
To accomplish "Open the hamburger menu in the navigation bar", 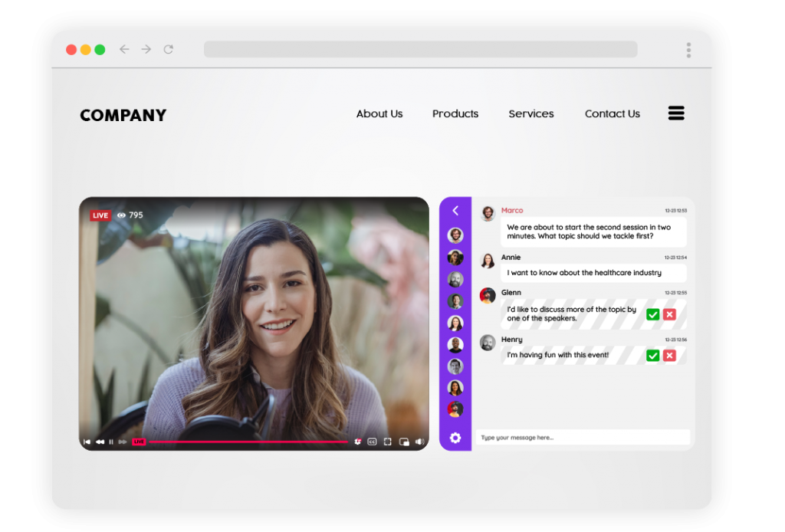I will 676,113.
